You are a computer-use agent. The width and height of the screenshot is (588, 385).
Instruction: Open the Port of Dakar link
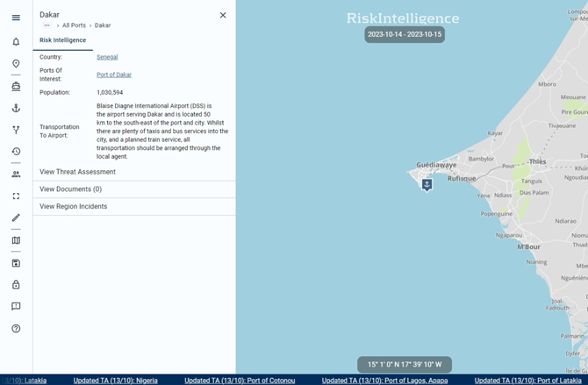coord(114,75)
